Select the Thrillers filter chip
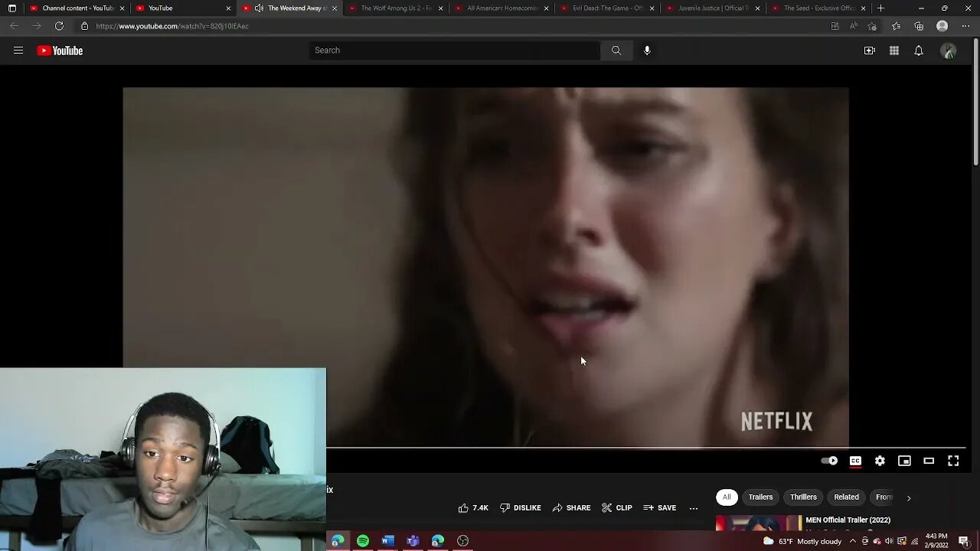The height and width of the screenshot is (551, 980). coord(803,497)
